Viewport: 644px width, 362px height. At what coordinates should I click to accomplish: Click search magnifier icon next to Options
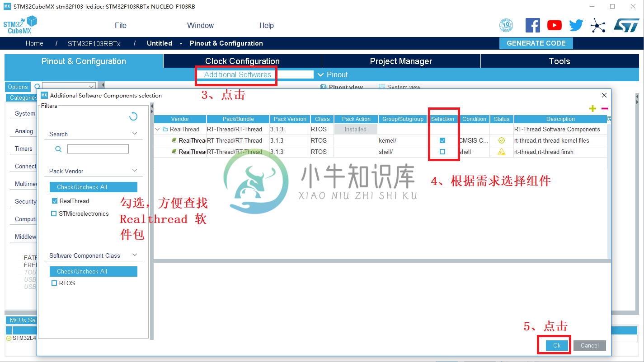(38, 86)
